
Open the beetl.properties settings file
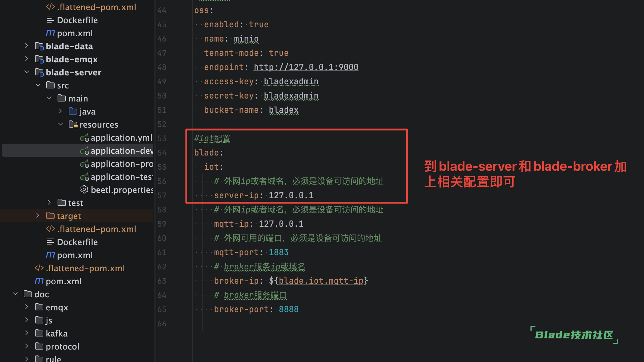click(x=122, y=190)
